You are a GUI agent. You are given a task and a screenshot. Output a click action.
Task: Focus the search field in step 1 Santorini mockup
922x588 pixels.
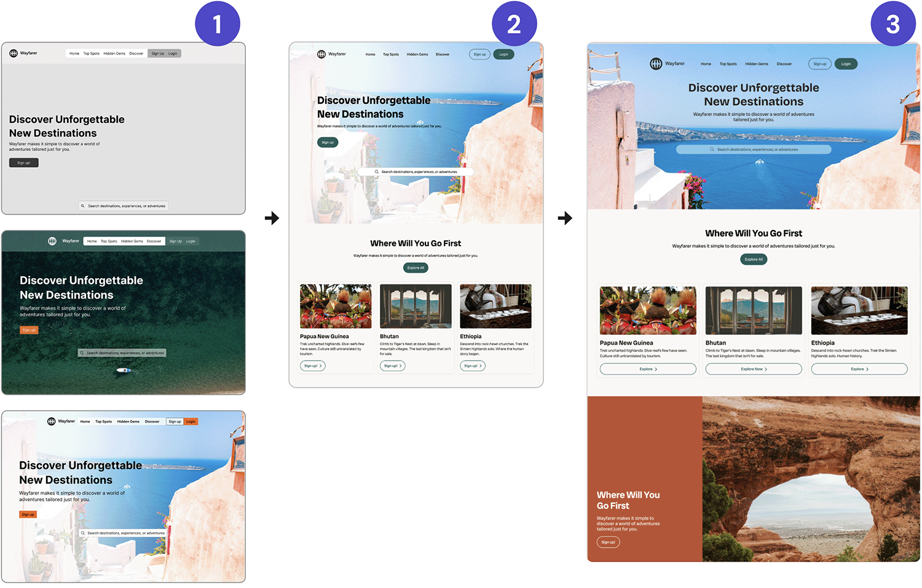pyautogui.click(x=123, y=533)
